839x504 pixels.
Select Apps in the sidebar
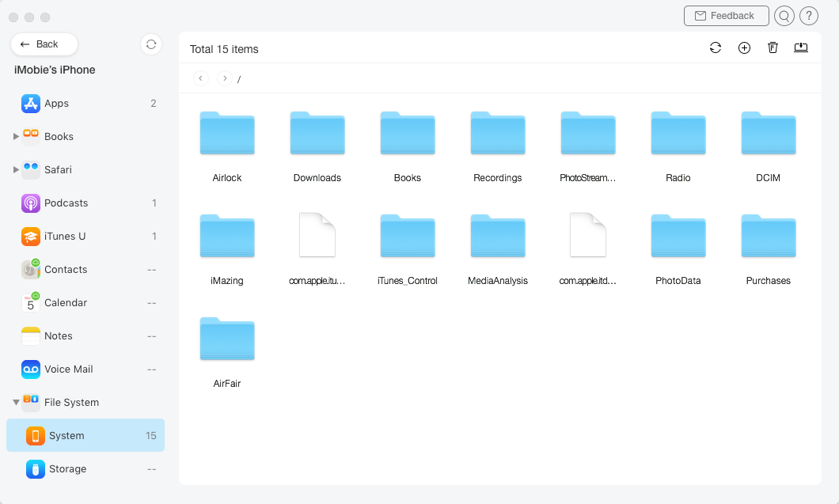[x=85, y=104]
